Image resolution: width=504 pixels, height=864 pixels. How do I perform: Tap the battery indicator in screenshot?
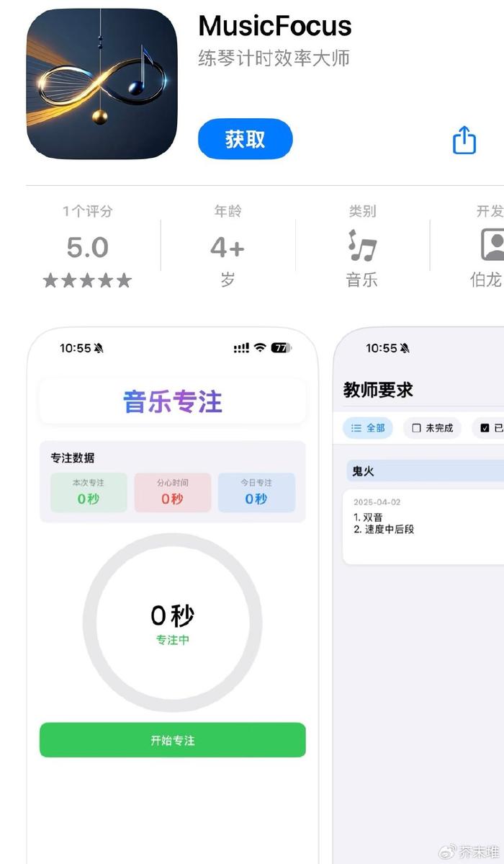coord(281,348)
